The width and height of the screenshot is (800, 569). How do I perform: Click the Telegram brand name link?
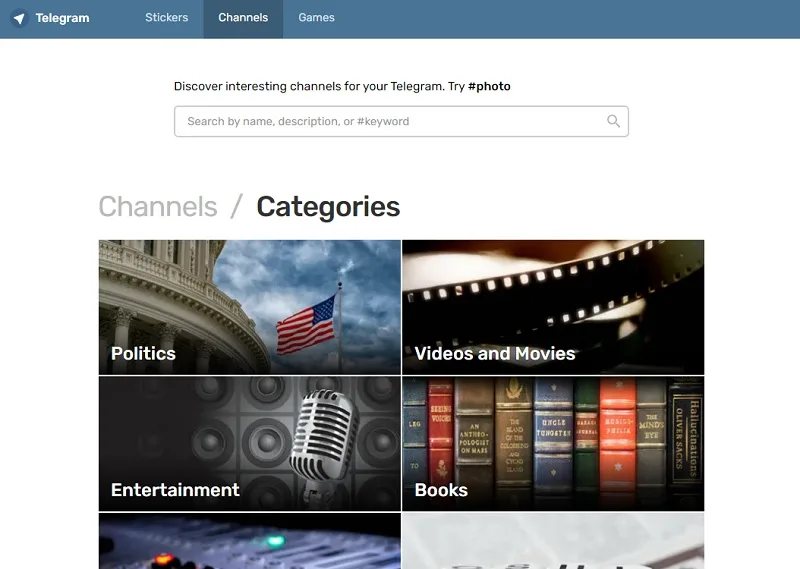coord(62,18)
